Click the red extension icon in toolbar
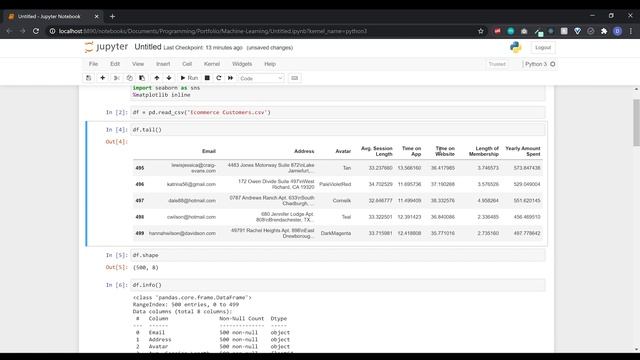 (x=497, y=31)
